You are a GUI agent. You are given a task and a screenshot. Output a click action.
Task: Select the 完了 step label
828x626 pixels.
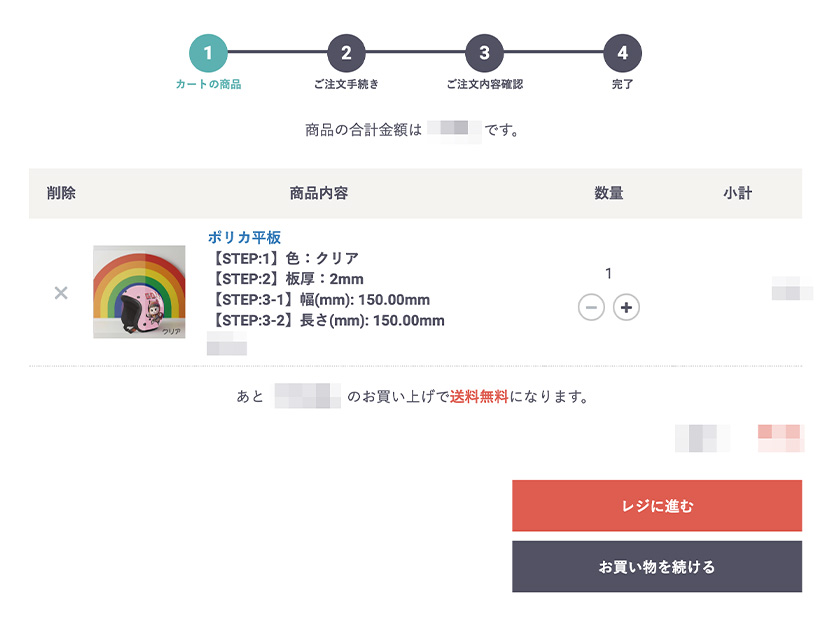tap(623, 84)
